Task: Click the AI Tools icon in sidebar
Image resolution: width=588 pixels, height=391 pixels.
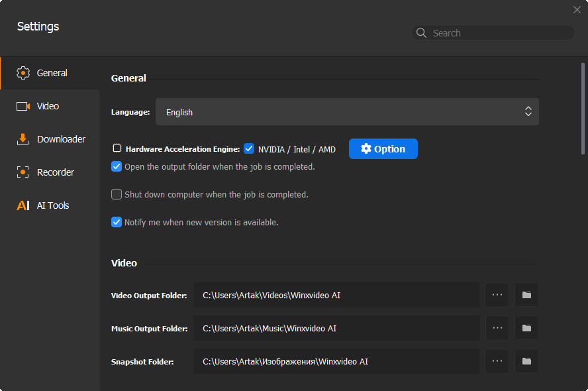Action: [x=23, y=205]
